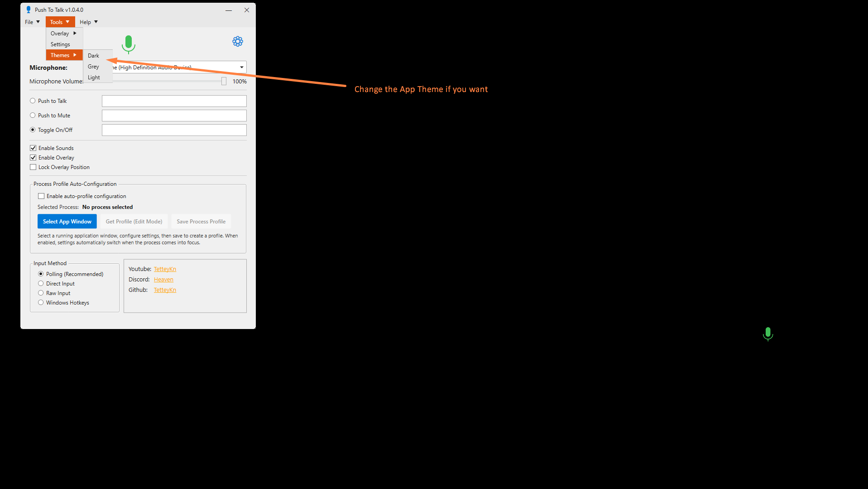
Task: Choose the Light theme
Action: 98,77
